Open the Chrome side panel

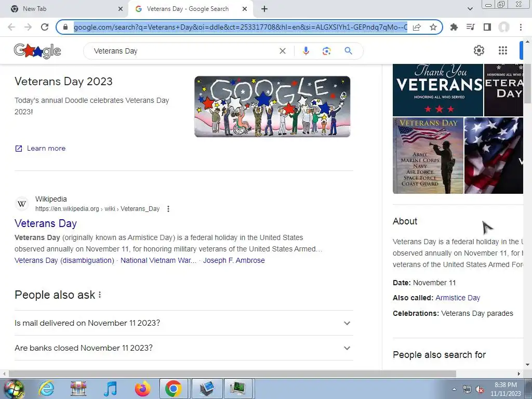[487, 27]
